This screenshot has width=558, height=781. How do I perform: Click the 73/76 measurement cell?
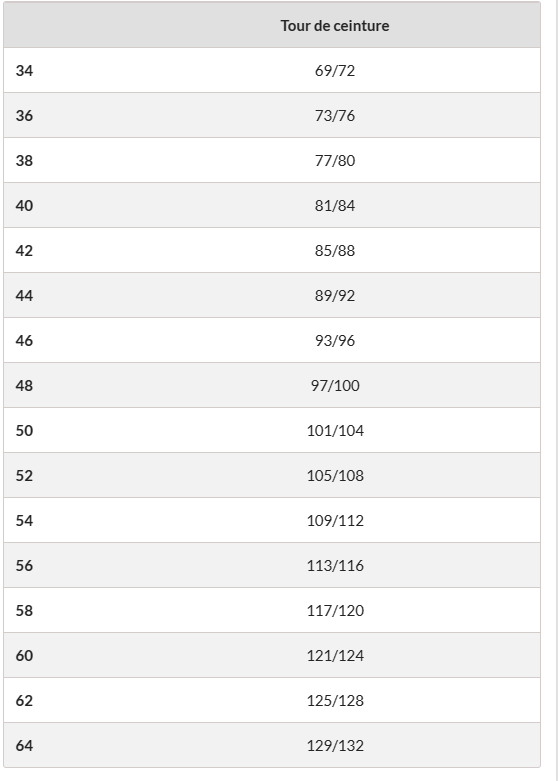335,116
